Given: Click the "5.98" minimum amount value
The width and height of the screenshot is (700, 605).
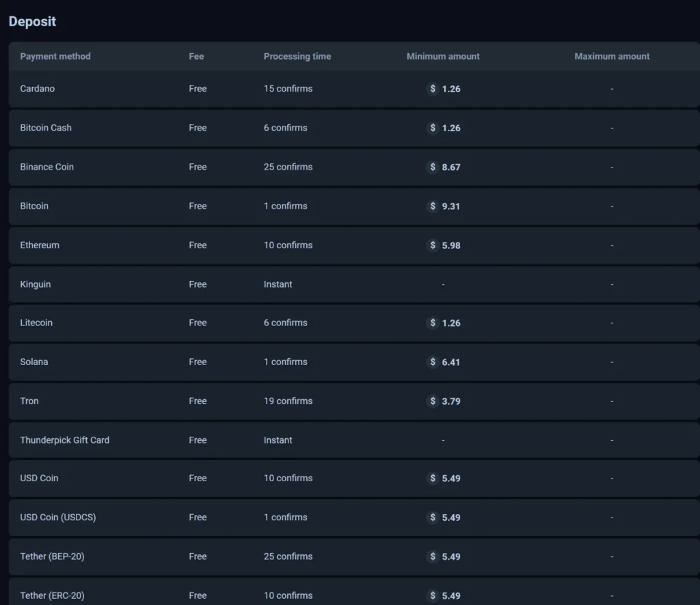Looking at the screenshot, I should [451, 245].
